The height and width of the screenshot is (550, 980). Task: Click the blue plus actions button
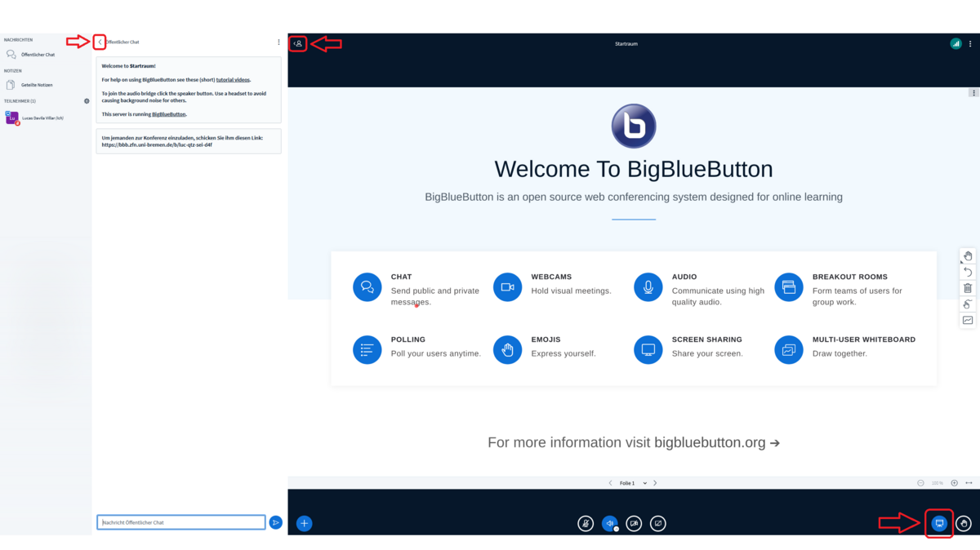coord(304,523)
